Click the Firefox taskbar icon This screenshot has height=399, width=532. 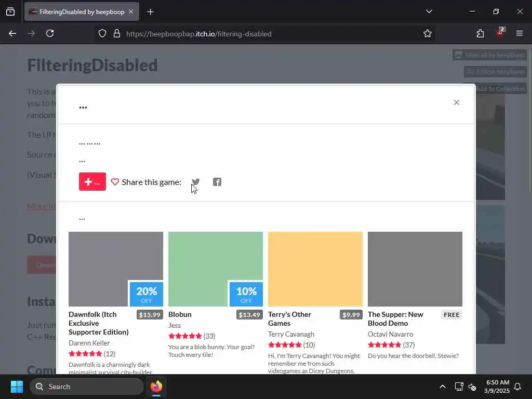tap(156, 387)
